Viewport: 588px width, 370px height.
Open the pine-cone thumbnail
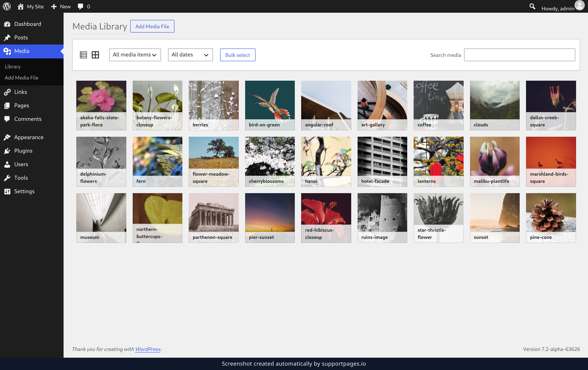551,218
